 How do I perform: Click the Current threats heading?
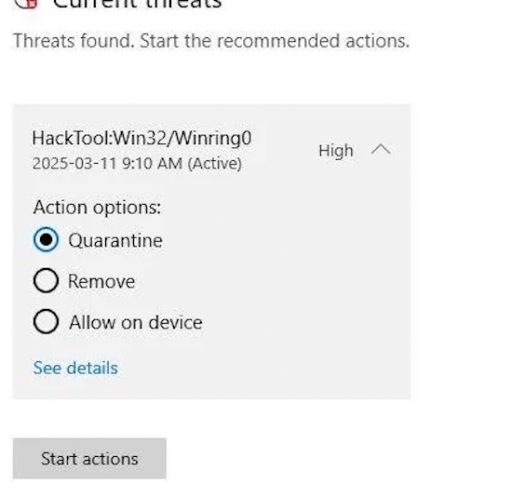[x=137, y=3]
